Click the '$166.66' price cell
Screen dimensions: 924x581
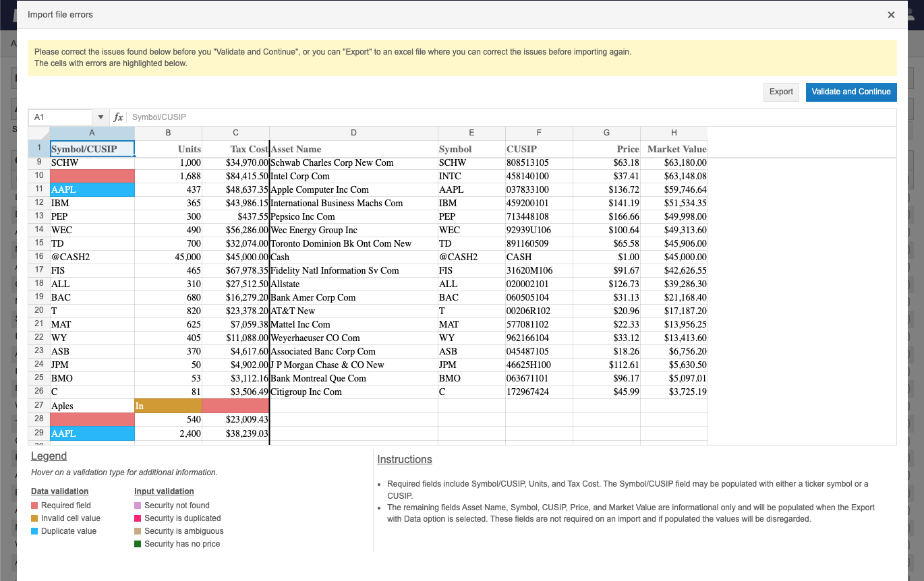pos(606,216)
